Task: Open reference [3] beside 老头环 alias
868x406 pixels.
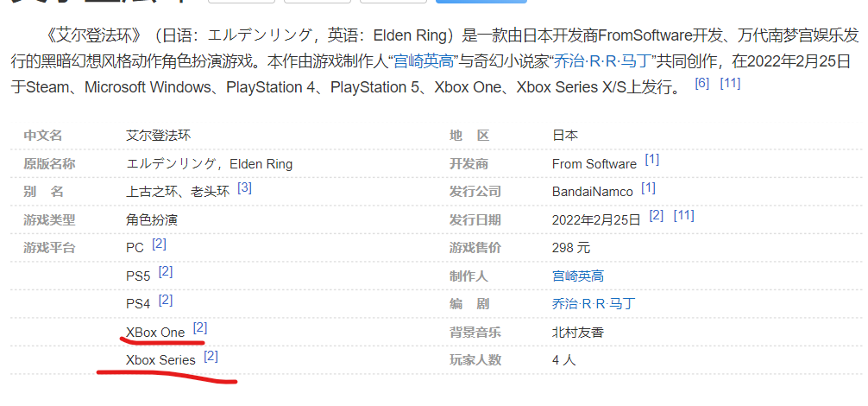Action: [x=244, y=187]
